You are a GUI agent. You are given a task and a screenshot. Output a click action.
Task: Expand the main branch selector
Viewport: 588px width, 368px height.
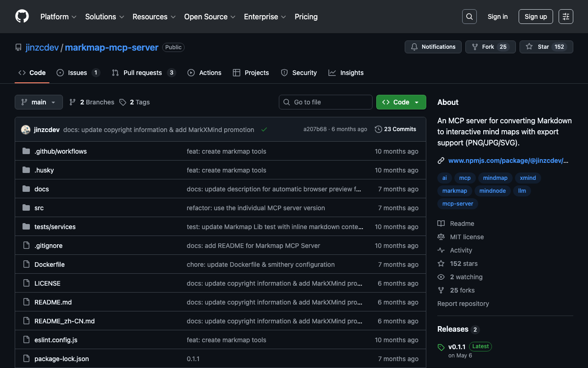click(x=39, y=102)
